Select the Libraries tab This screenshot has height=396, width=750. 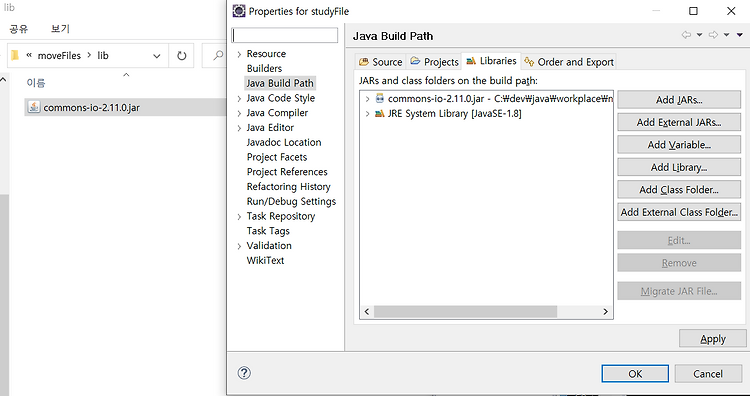click(x=491, y=61)
